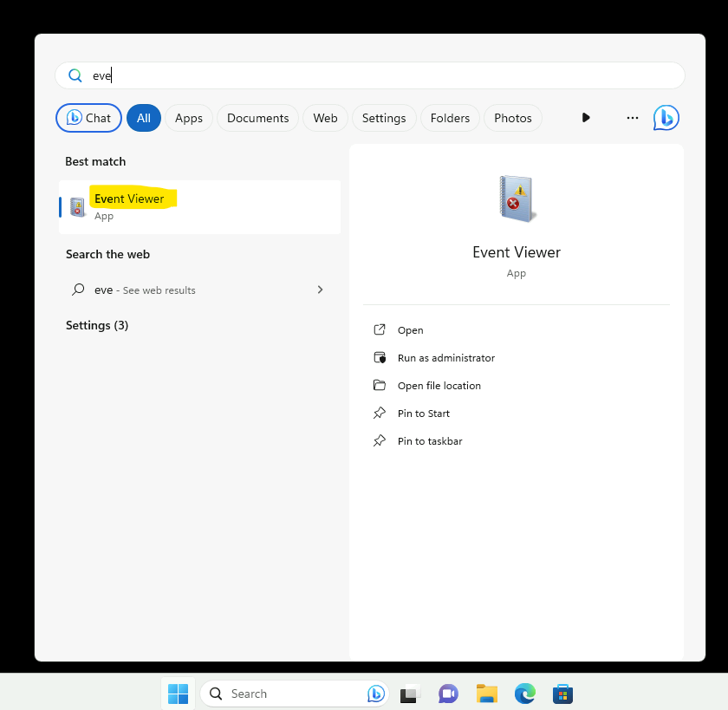Click the Event Viewer icon in Best match
Viewport: 728px width, 710px height.
pos(78,207)
